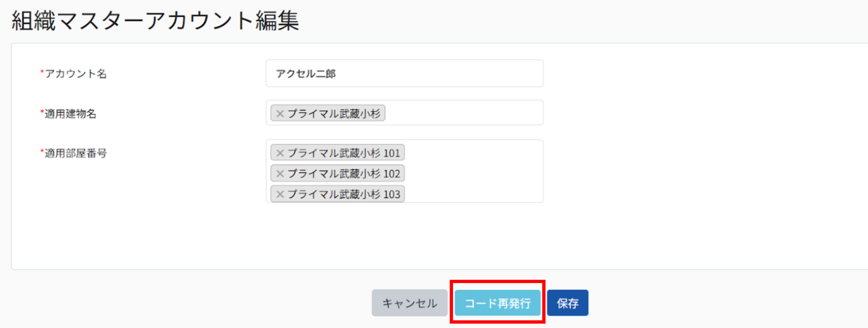This screenshot has height=328, width=868.
Task: Clear the プライマル武蔵小杉 103 room tag
Action: click(x=280, y=194)
